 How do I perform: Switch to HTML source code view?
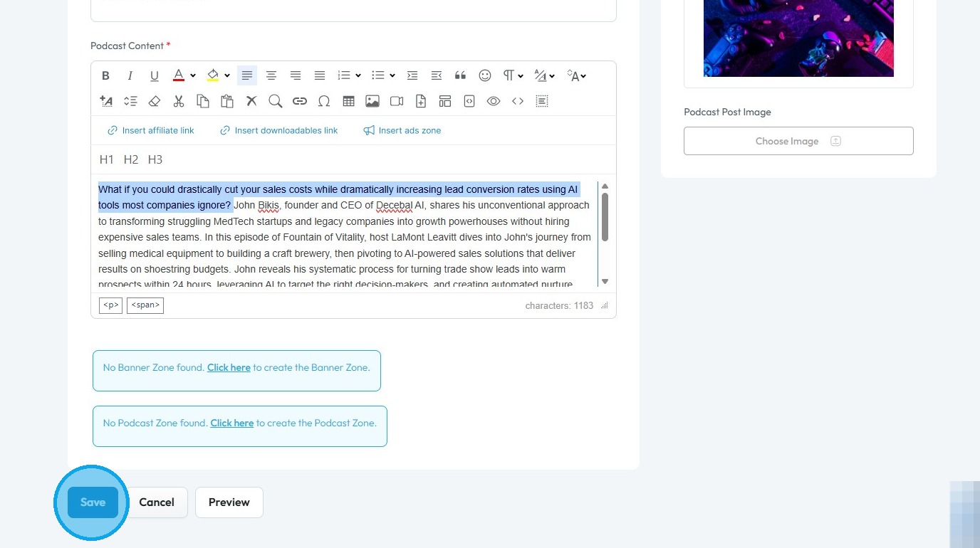(x=518, y=101)
